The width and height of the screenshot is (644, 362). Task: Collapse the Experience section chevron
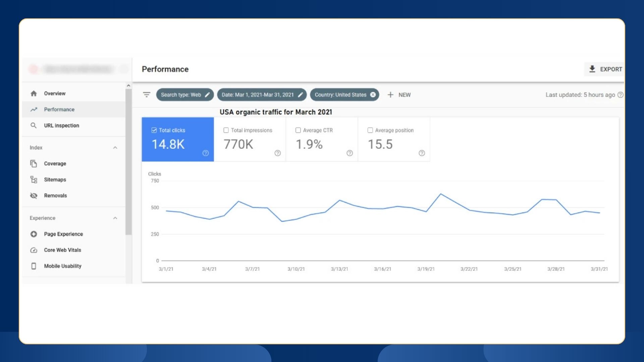pos(115,218)
